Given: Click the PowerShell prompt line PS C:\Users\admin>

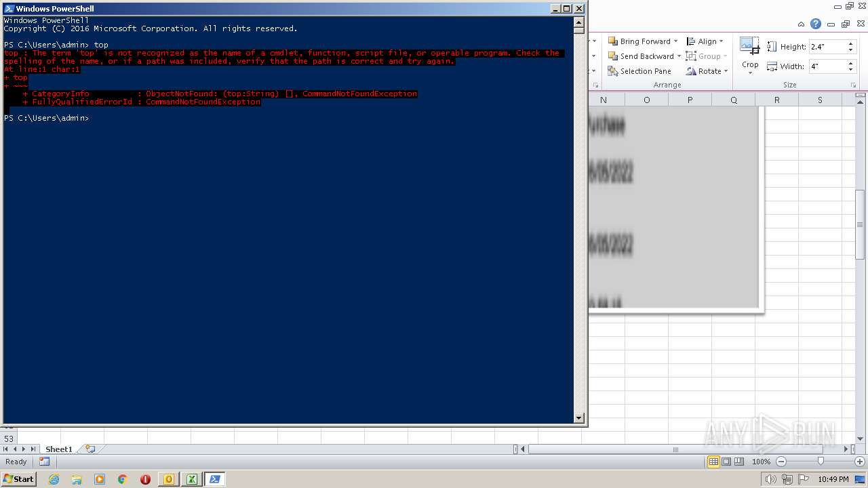Looking at the screenshot, I should point(46,118).
